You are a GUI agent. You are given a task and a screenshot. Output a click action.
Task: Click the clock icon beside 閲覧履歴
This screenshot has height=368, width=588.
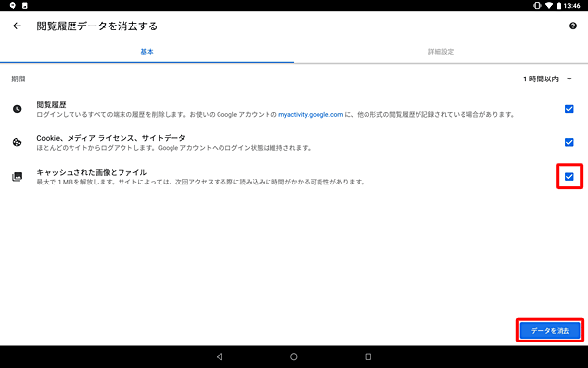(x=17, y=109)
